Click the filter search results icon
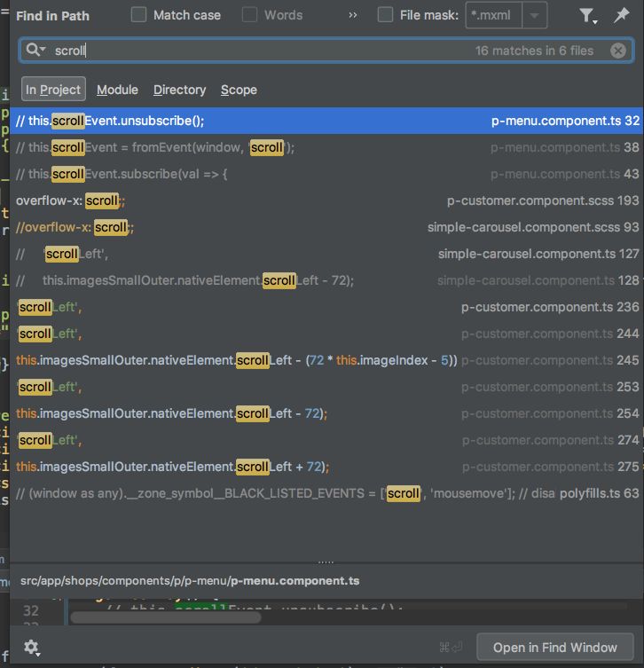644x668 pixels. coord(588,16)
